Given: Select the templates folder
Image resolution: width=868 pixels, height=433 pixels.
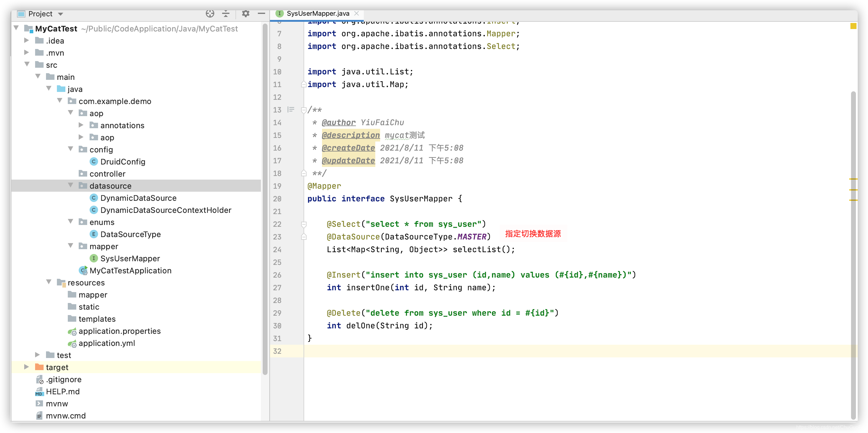Looking at the screenshot, I should [x=136, y=319].
